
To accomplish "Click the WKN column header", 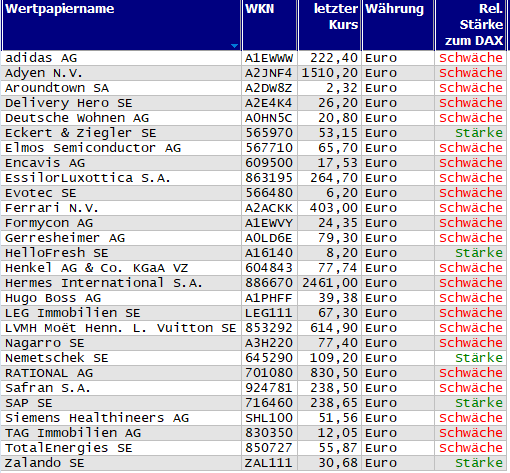I will [x=269, y=25].
